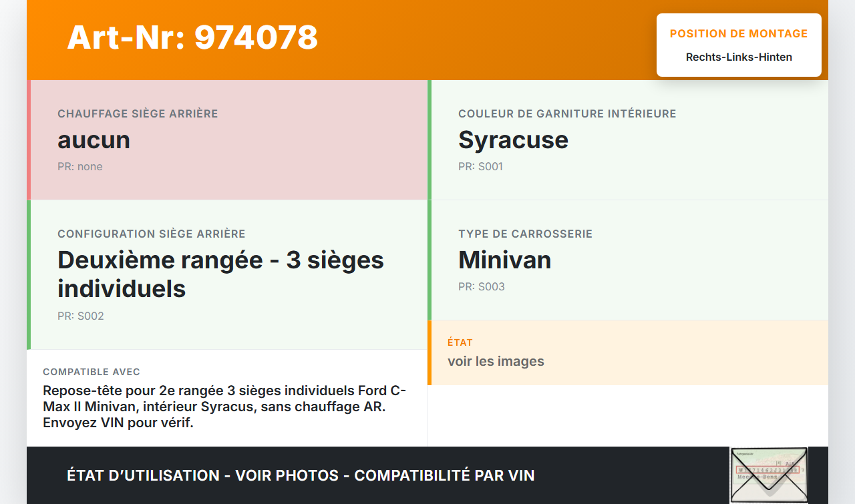The width and height of the screenshot is (855, 504).
Task: Open 'voir les images' under ÉTAT
Action: pos(495,360)
